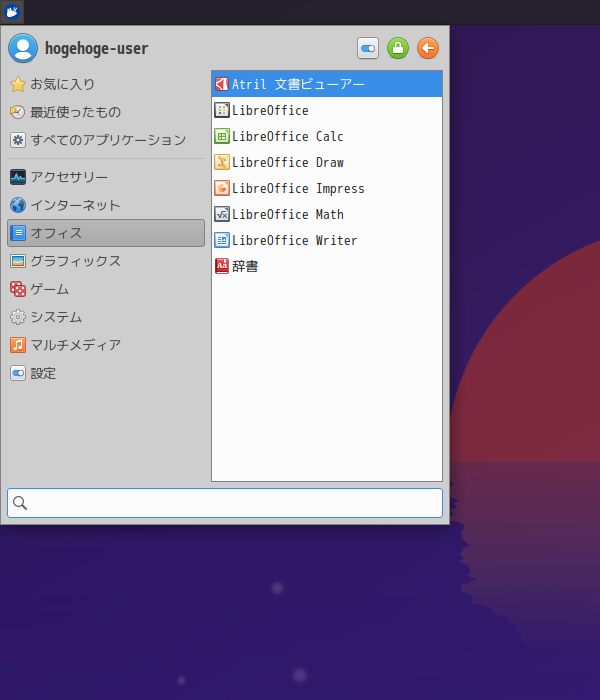Click the star icon beside お気に入り

pos(18,84)
